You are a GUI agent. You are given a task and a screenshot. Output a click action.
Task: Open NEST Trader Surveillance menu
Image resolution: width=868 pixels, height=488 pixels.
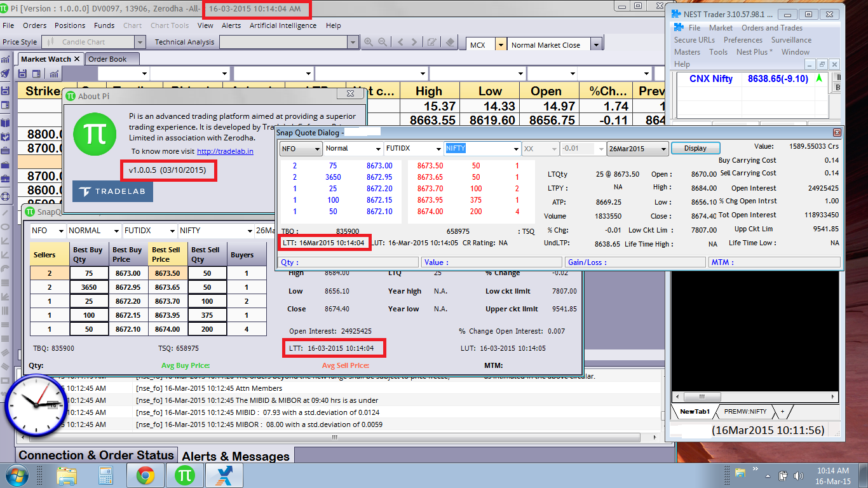[791, 40]
